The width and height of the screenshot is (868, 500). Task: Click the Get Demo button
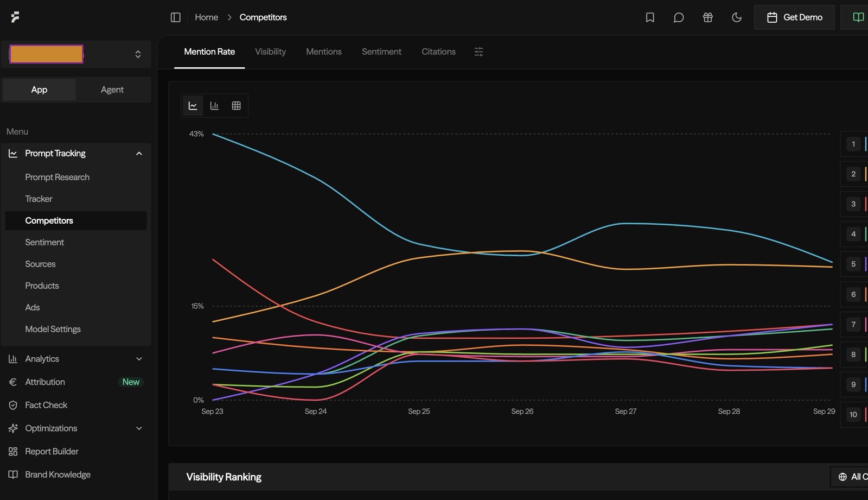coord(794,17)
